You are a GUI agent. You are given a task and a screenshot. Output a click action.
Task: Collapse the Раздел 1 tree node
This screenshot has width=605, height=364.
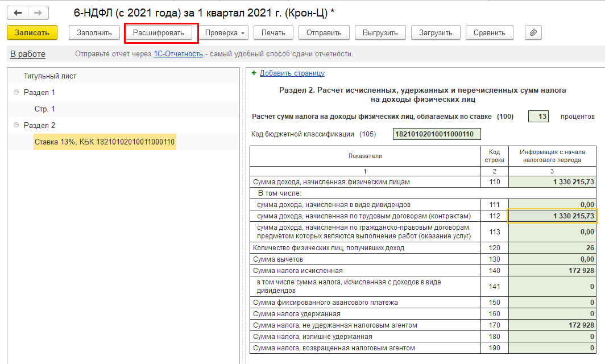tap(16, 92)
